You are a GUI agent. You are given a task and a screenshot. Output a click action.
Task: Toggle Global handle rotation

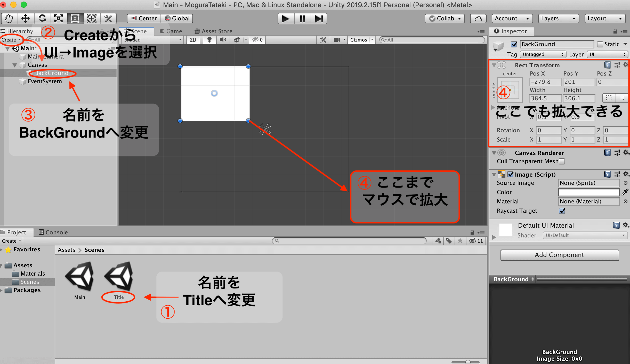[x=177, y=19]
